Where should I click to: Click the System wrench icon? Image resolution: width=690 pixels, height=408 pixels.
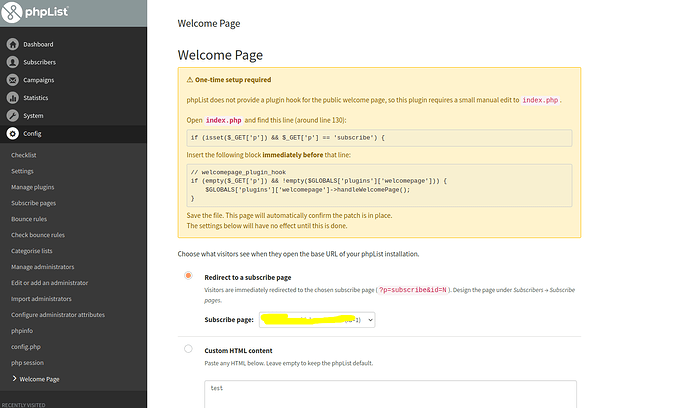[x=13, y=116]
